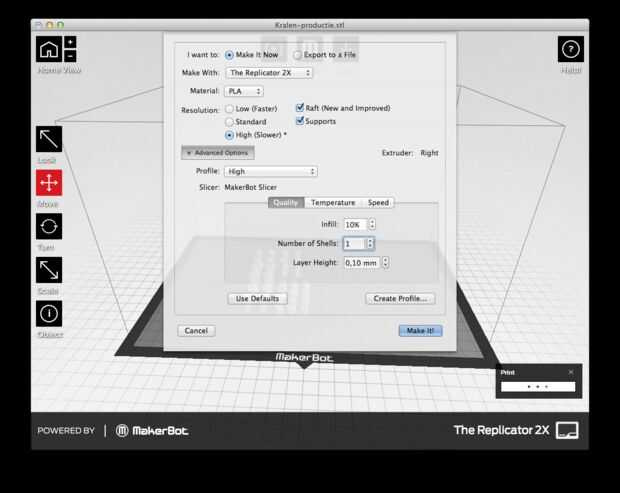Choose Low (Faster) resolution
This screenshot has width=620, height=493.
229,109
